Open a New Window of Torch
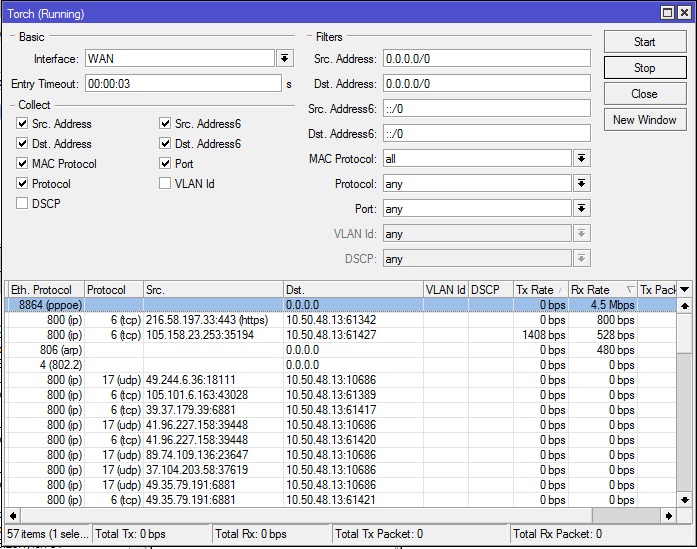The height and width of the screenshot is (549, 697). pos(645,120)
